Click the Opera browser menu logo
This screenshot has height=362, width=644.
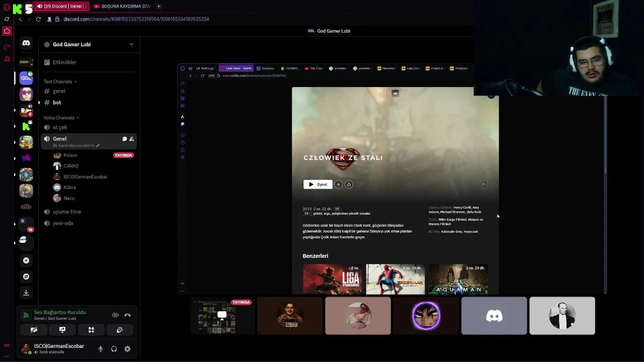pos(7,7)
